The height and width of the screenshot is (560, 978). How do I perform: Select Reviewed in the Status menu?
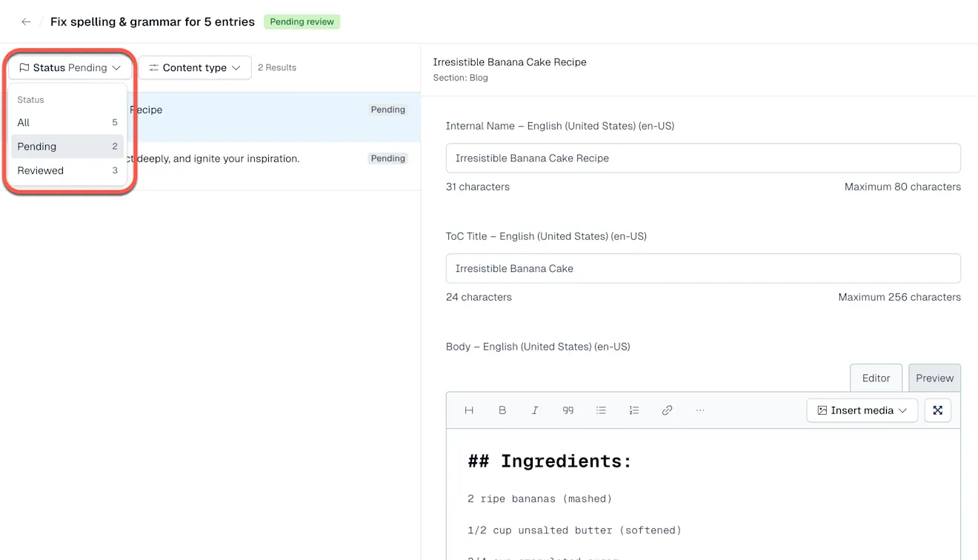67,170
